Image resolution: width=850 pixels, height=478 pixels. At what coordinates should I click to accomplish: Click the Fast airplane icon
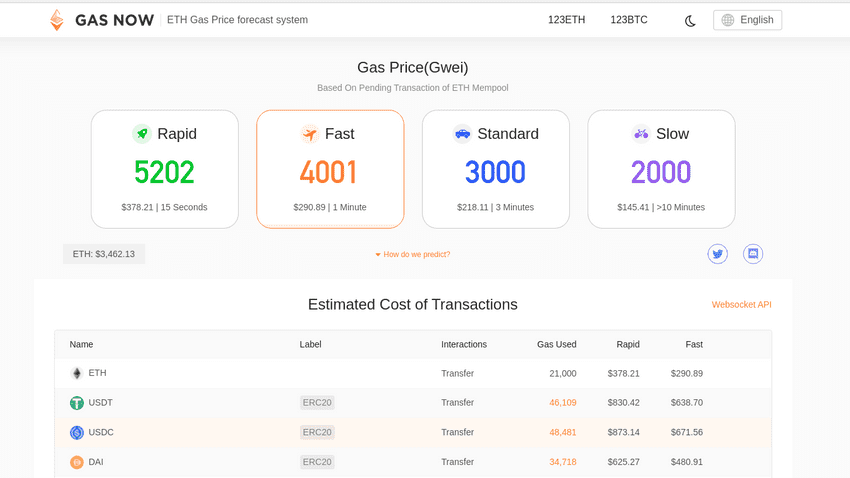click(x=310, y=133)
